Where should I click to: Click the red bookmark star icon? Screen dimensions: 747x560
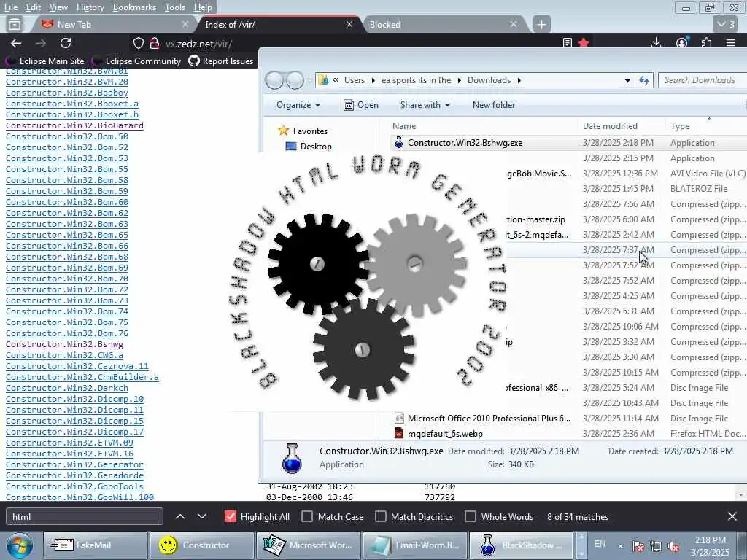[584, 42]
